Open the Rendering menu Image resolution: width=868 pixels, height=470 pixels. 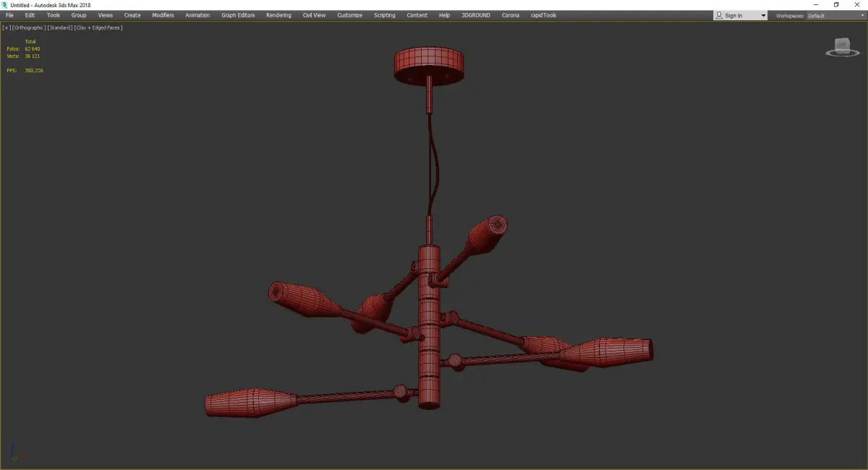[278, 15]
